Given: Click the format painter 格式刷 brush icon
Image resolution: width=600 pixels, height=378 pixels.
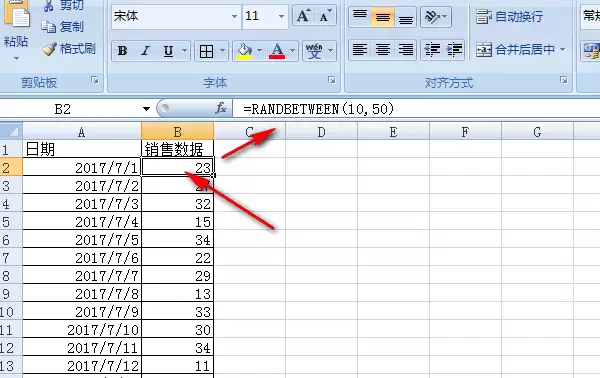Looking at the screenshot, I should coord(49,49).
